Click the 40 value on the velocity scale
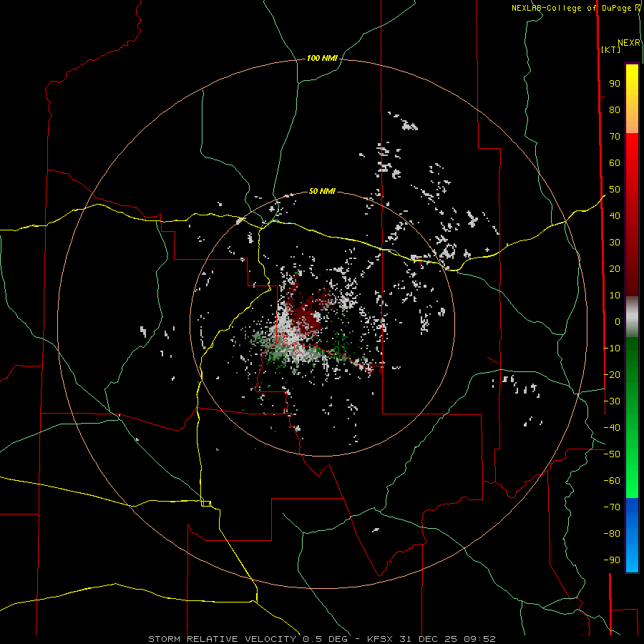 (615, 215)
